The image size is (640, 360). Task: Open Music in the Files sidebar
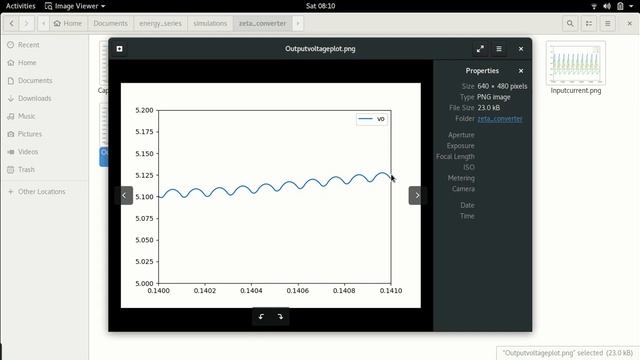point(44,116)
